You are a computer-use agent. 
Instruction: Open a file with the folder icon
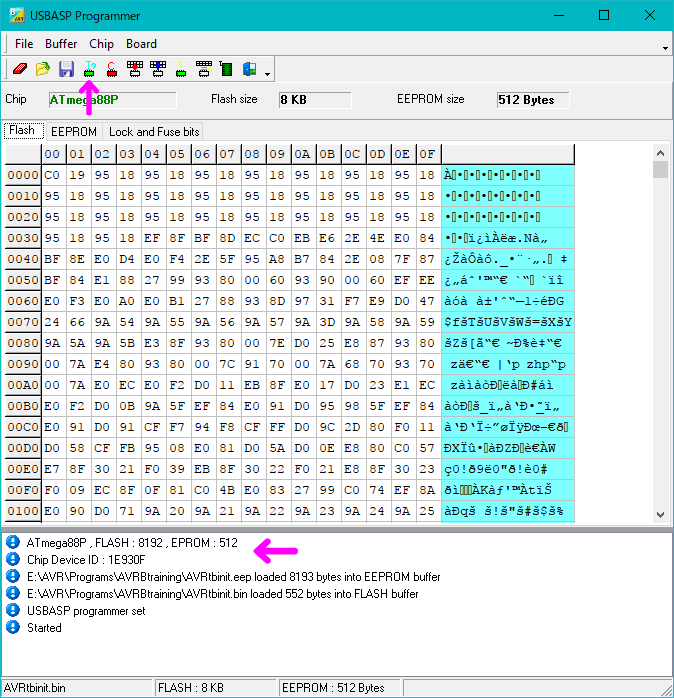pyautogui.click(x=43, y=69)
